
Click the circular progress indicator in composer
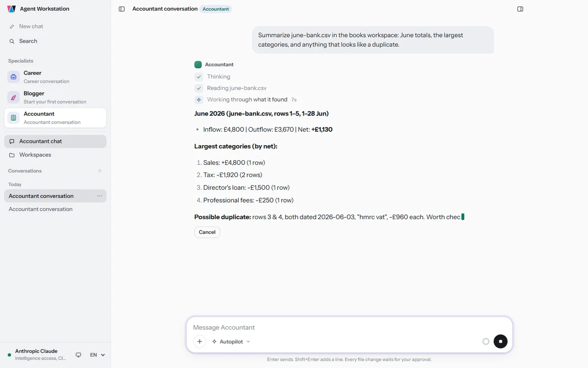486,342
